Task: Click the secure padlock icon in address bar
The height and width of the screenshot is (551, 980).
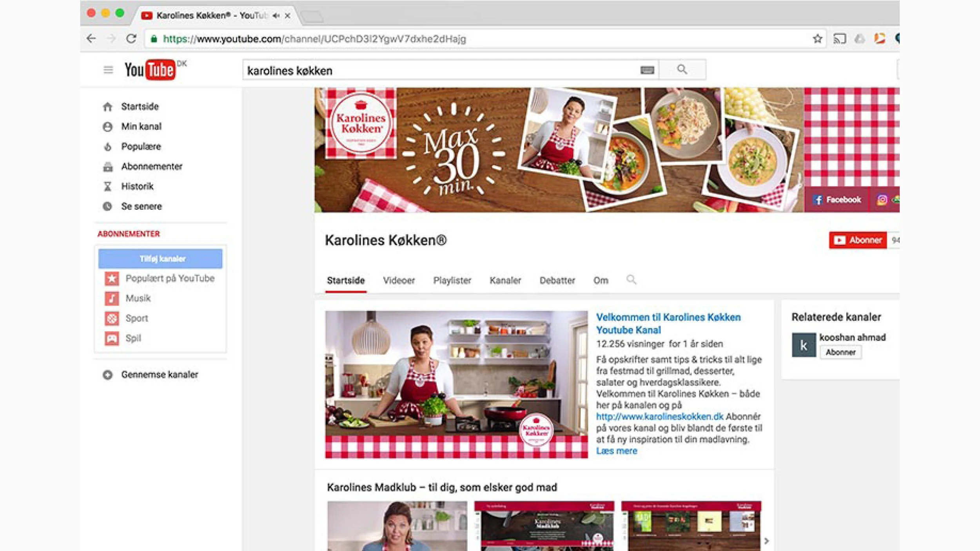Action: tap(154, 38)
